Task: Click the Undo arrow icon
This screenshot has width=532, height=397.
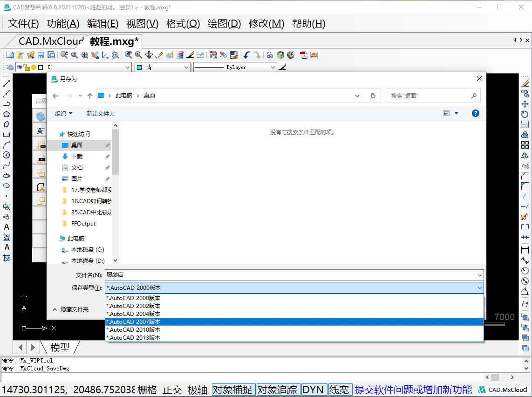Action: [246, 55]
